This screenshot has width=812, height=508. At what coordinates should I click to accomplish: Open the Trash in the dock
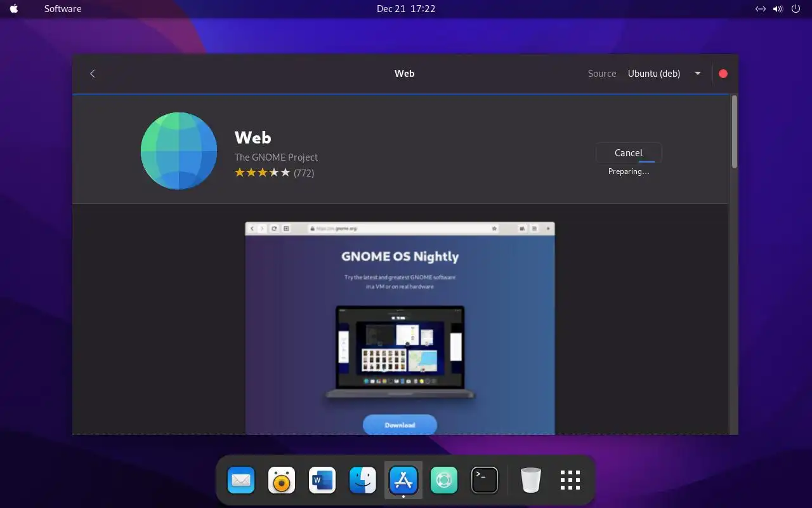(x=531, y=480)
